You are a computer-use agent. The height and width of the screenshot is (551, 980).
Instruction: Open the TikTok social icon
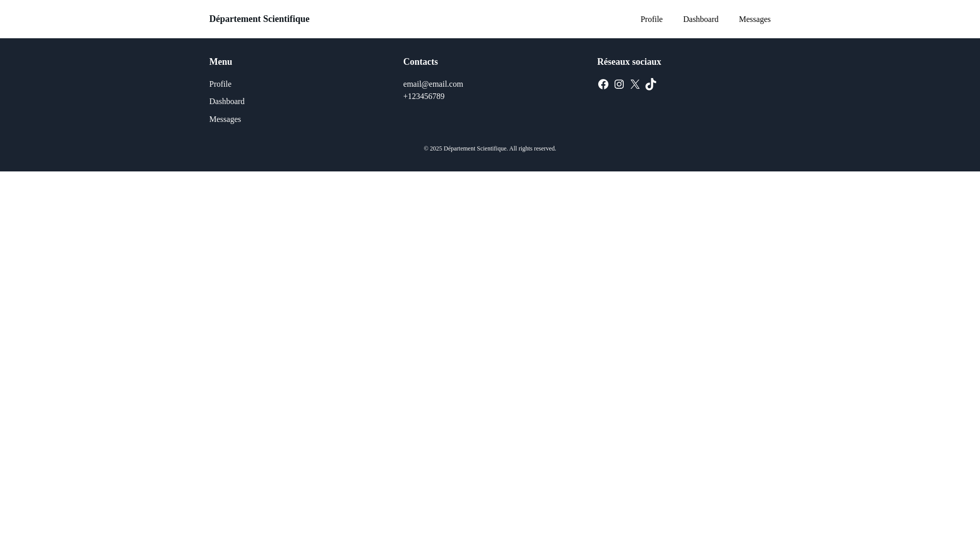[x=650, y=84]
